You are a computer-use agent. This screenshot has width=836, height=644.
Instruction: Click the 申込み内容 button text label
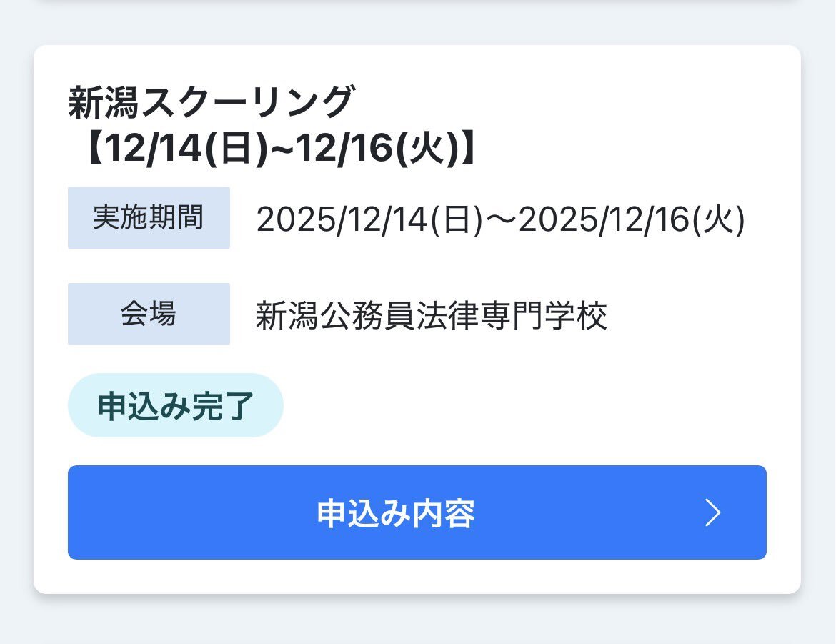pyautogui.click(x=396, y=513)
